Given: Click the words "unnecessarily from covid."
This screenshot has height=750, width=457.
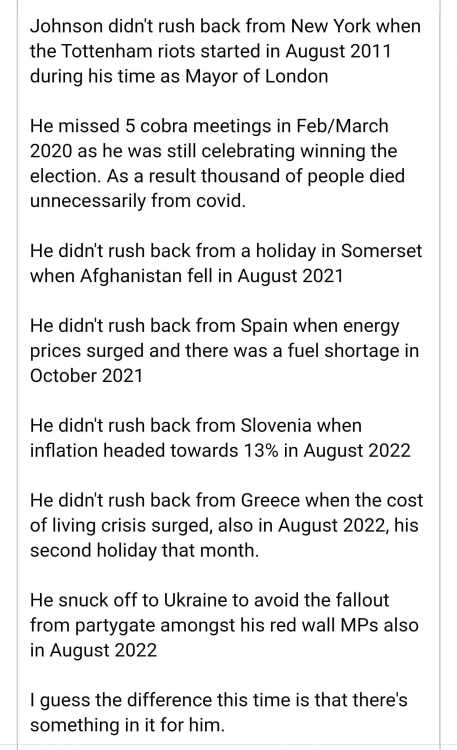Looking at the screenshot, I should click(x=138, y=201).
